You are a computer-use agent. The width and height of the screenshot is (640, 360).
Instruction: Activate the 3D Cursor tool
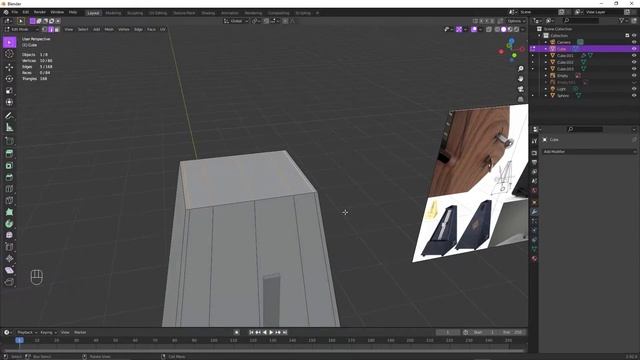click(9, 54)
